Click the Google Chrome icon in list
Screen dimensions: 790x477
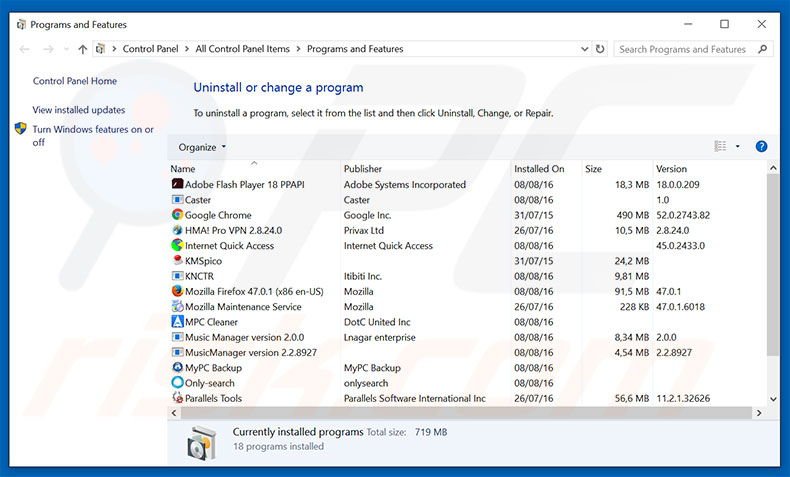pyautogui.click(x=177, y=215)
